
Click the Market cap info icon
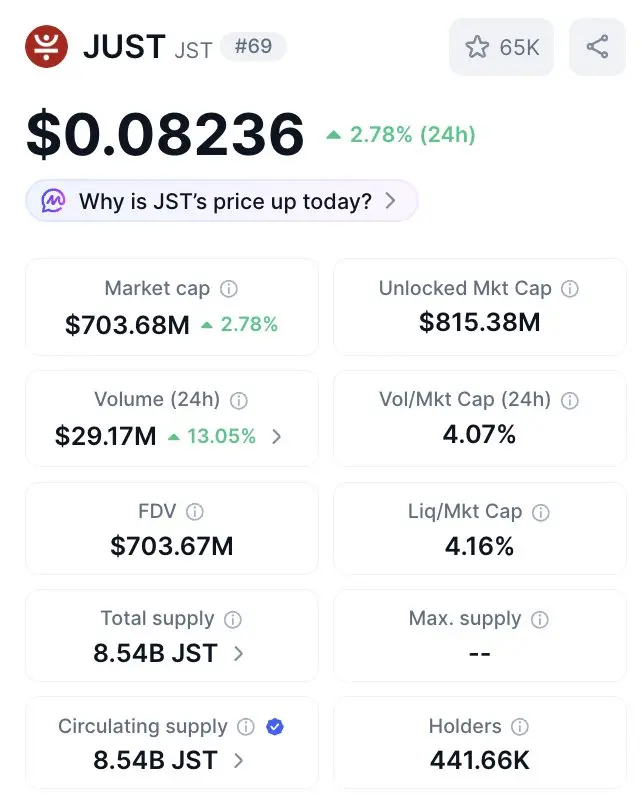coord(229,289)
